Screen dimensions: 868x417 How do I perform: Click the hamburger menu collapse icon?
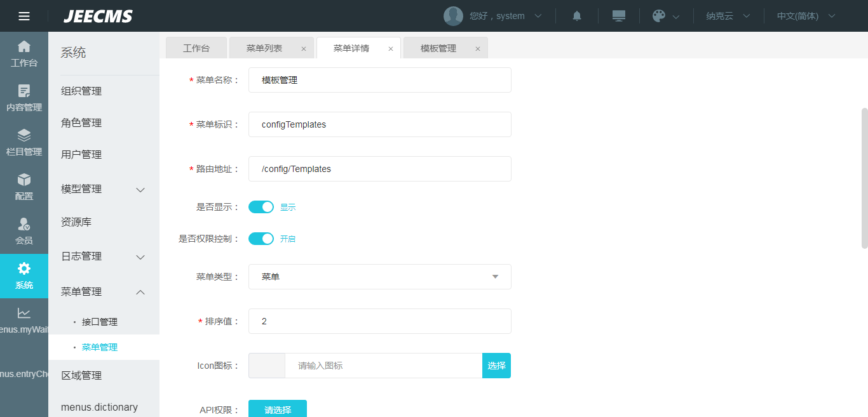[24, 16]
